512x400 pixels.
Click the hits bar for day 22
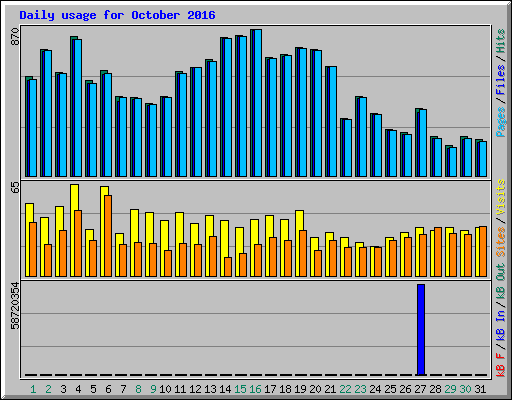click(343, 148)
